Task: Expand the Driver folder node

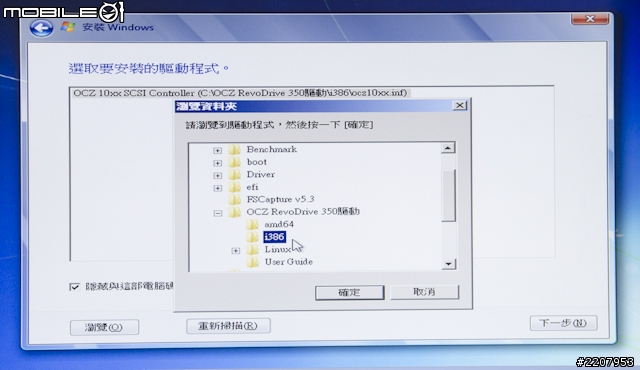Action: [218, 175]
